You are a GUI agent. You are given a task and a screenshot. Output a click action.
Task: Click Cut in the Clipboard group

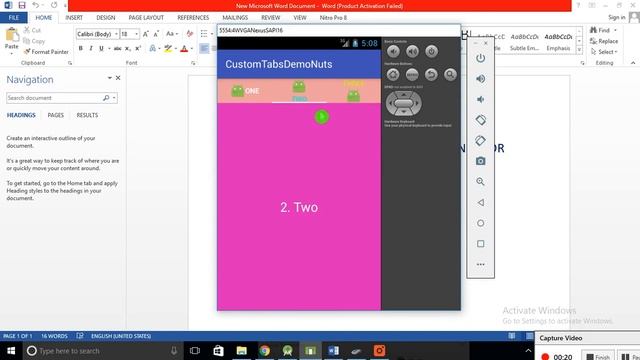pos(32,30)
